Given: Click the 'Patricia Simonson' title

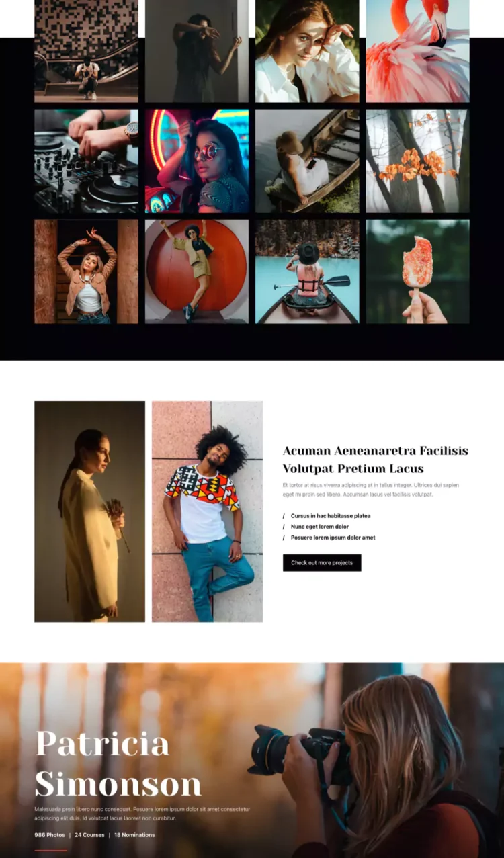Looking at the screenshot, I should pyautogui.click(x=118, y=764).
